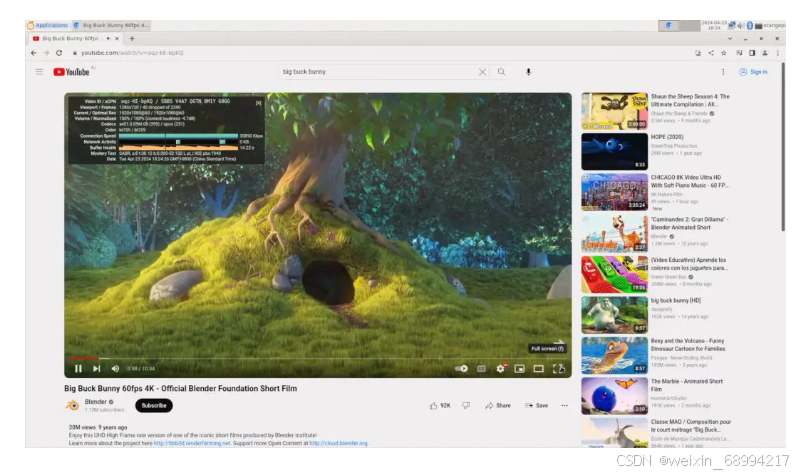Go to YouTube home via logo
Image resolution: width=812 pixels, height=476 pixels.
pyautogui.click(x=71, y=72)
